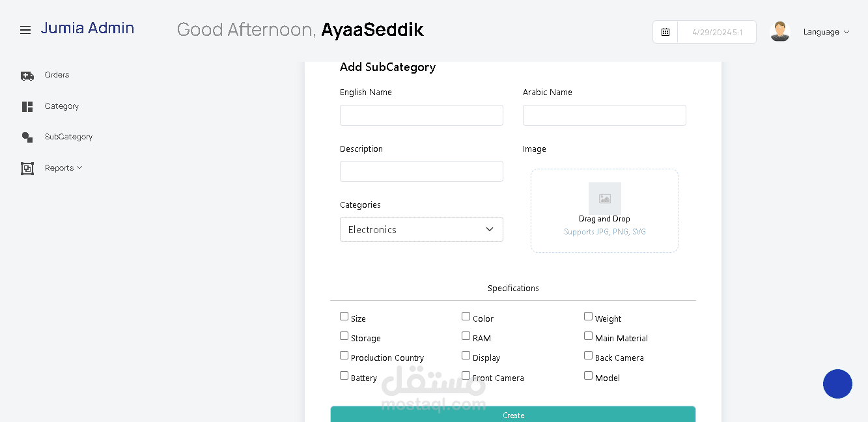
Task: Click the SubCategory shapes icon
Action: click(x=27, y=137)
